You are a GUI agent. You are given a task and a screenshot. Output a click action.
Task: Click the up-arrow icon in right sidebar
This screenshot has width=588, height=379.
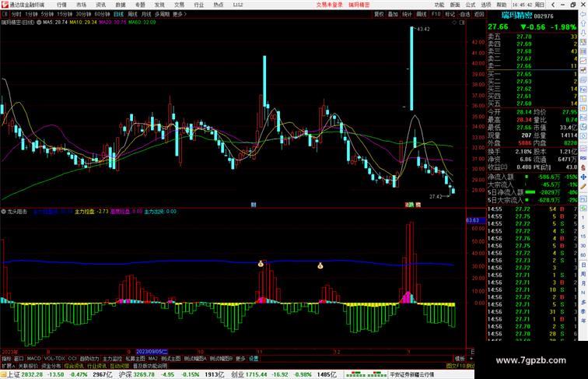(583, 23)
